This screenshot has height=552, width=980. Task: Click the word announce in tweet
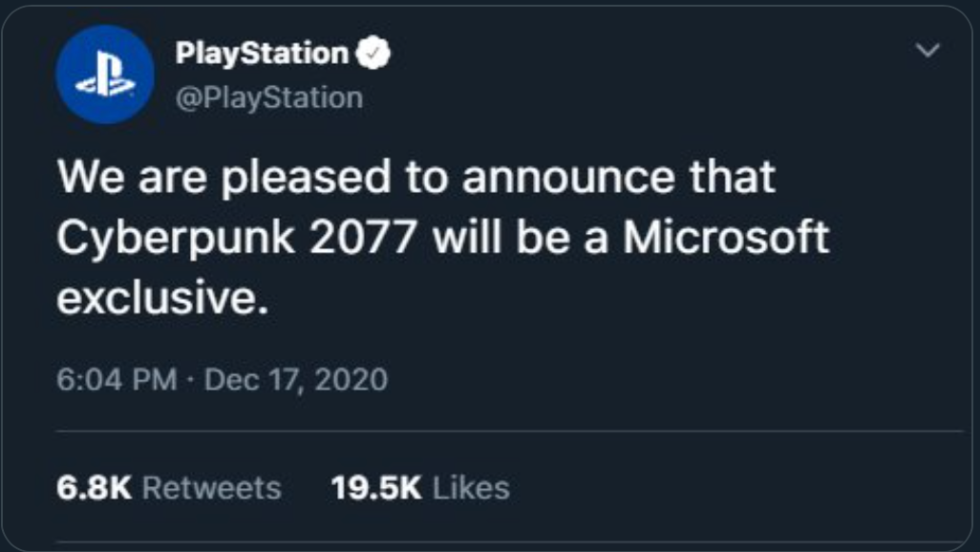point(568,178)
